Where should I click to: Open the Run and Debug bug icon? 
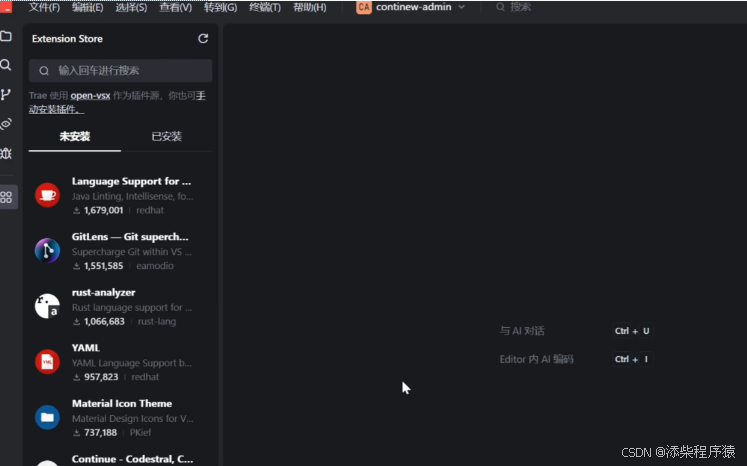pos(6,153)
